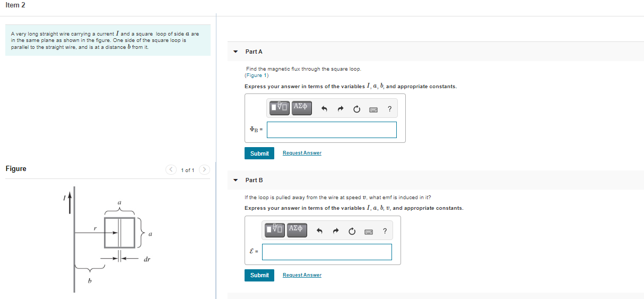Open Greek symbols menu in Part A
The width and height of the screenshot is (644, 299).
click(301, 107)
